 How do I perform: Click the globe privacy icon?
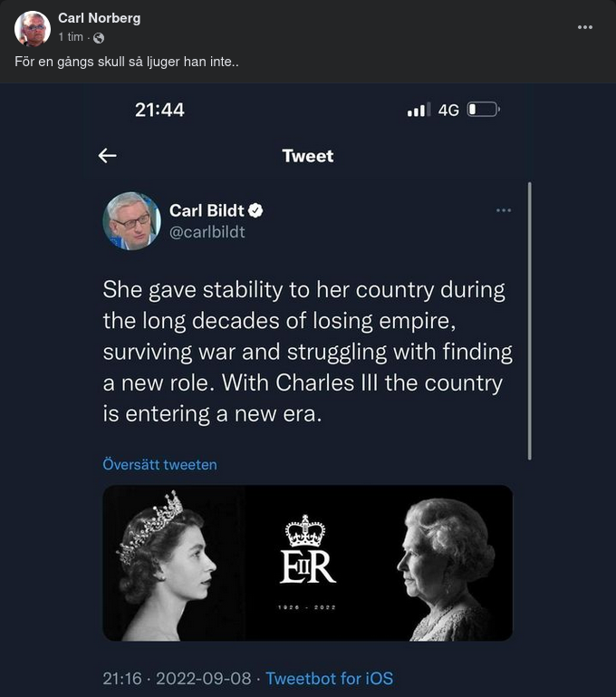[x=99, y=38]
